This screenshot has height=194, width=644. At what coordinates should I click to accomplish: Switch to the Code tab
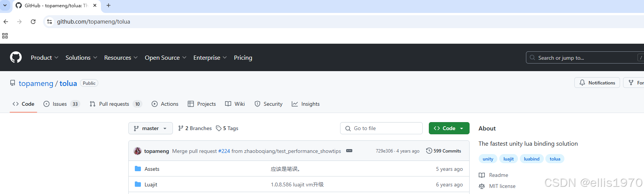click(x=24, y=104)
